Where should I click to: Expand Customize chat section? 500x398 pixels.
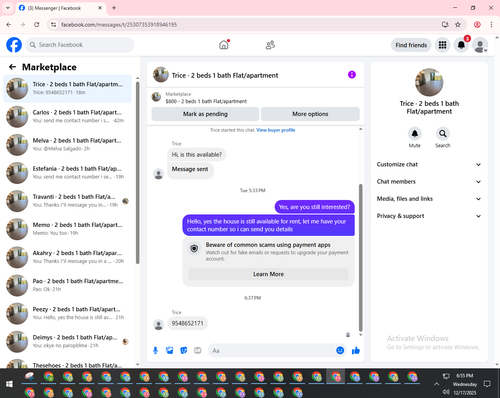[429, 164]
